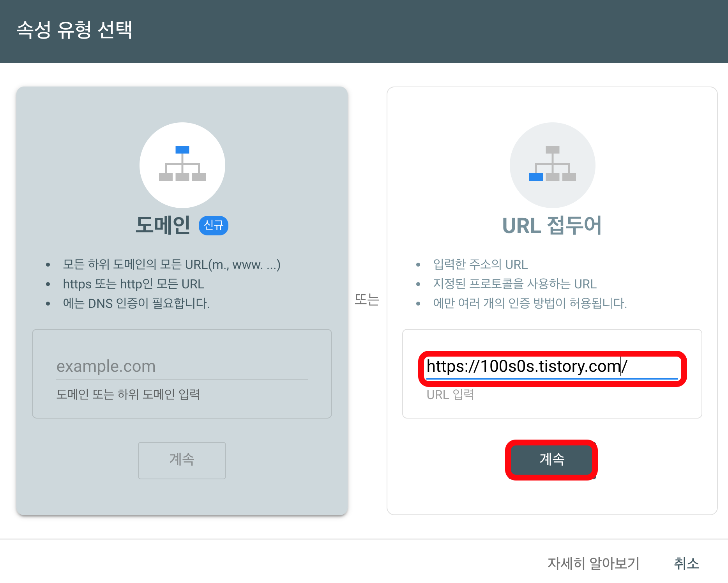
Task: Focus the example.com domain input field
Action: click(182, 367)
